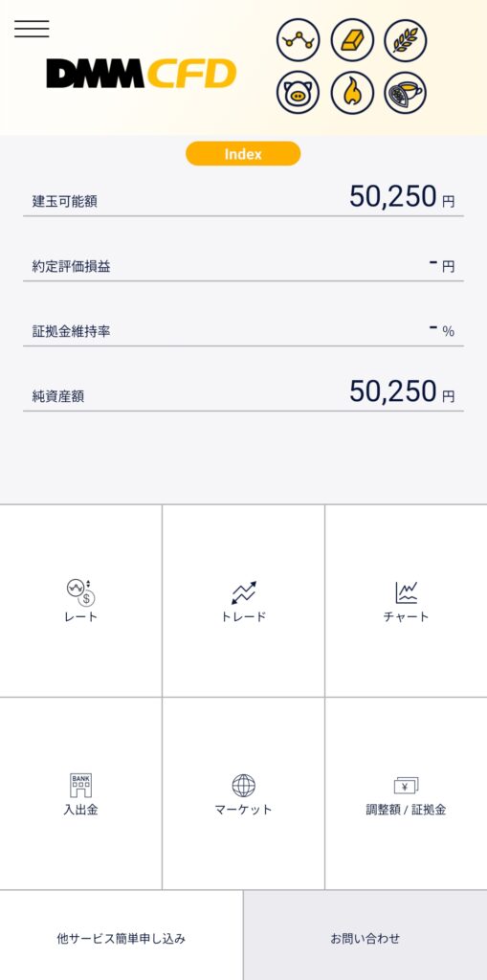Open the hamburger menu
Viewport: 487px width, 980px height.
point(32,29)
